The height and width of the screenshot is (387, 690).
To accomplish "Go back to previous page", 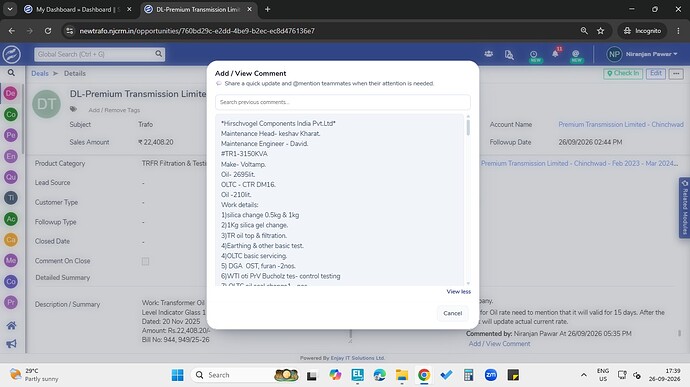I will coord(11,31).
